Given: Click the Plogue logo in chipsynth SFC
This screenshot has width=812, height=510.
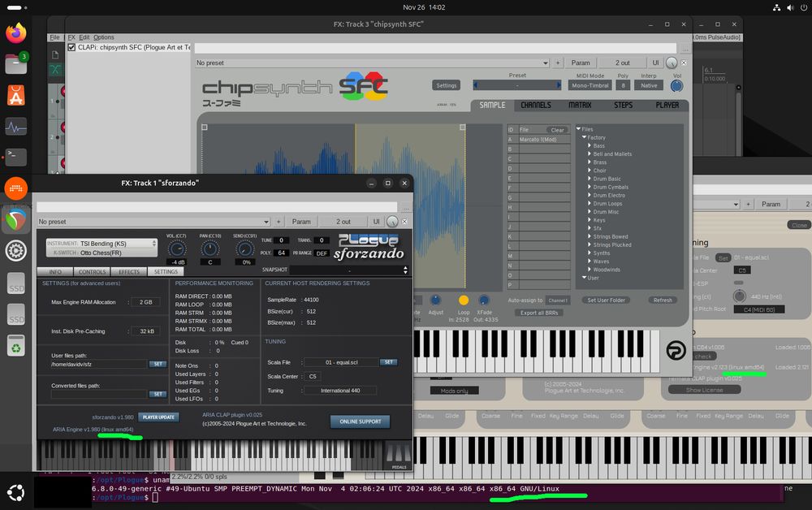Looking at the screenshot, I should coord(676,351).
